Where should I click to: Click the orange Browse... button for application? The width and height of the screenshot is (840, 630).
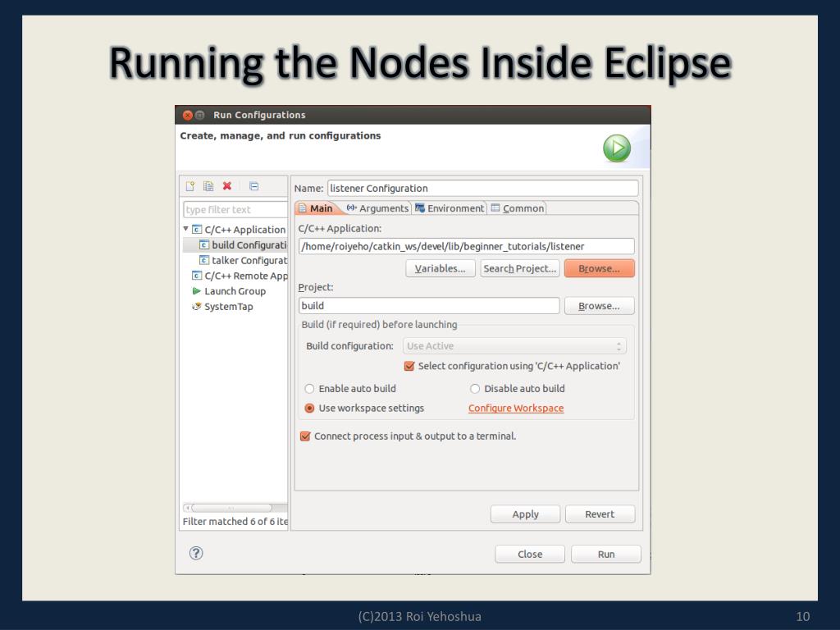[599, 268]
